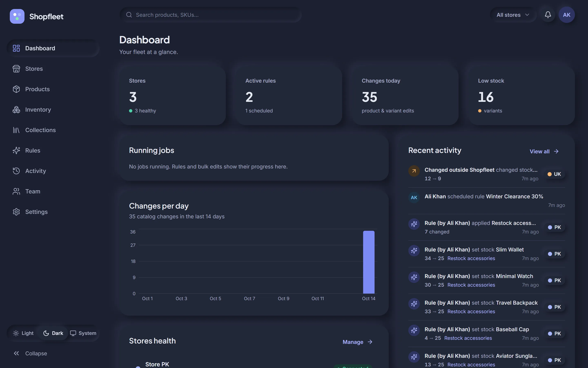Click the Search products, SKUs field

point(210,15)
